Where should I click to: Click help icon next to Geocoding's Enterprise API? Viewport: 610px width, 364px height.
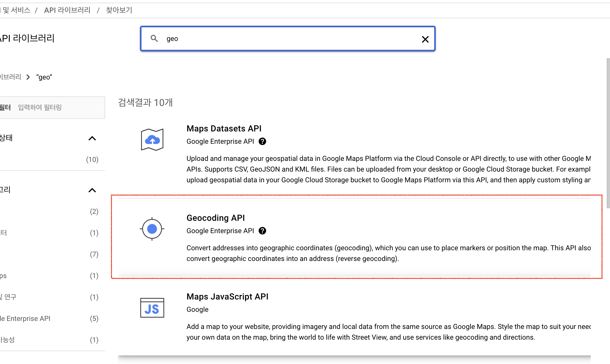tap(262, 231)
